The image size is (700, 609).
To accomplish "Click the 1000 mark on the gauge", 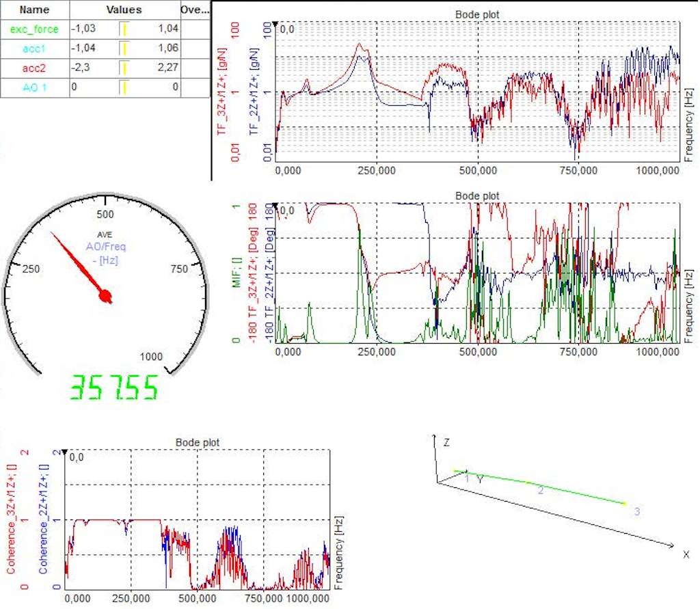I will (151, 356).
